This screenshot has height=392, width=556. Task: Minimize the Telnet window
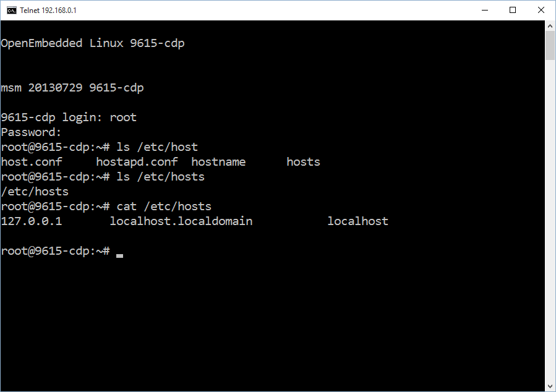click(x=484, y=10)
